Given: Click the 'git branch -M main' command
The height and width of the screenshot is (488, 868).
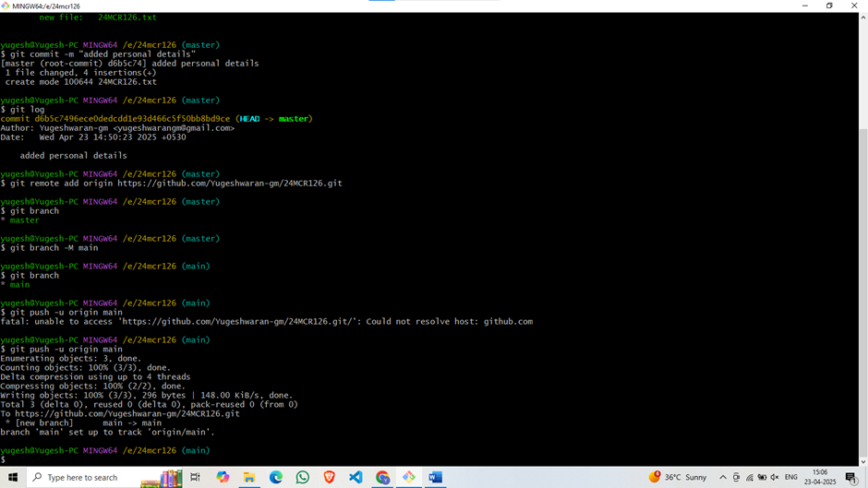Looking at the screenshot, I should 54,248.
